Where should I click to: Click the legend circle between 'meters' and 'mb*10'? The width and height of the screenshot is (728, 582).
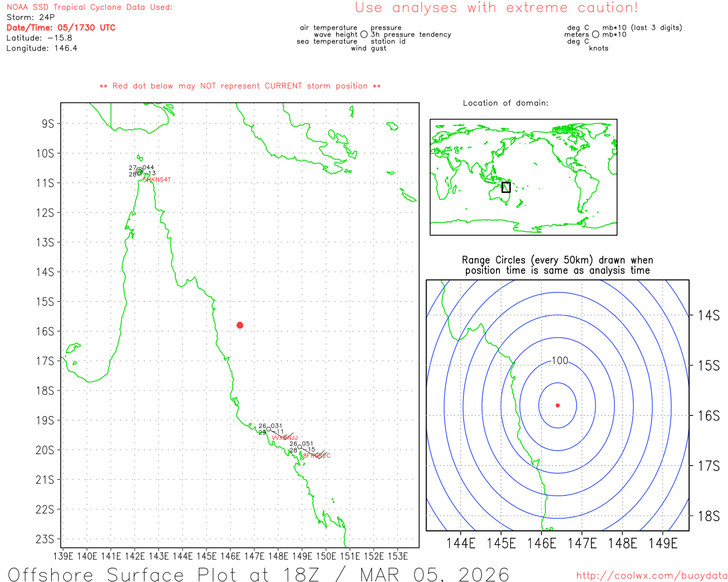[595, 35]
